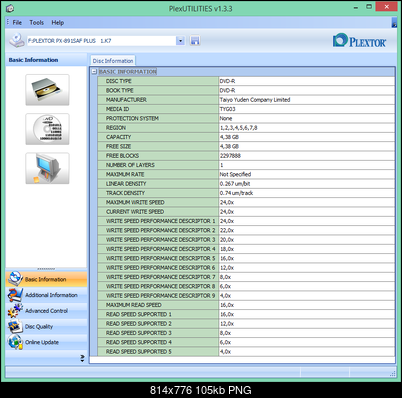The image size is (402, 398).
Task: Switch to the Disc Information tab
Action: pyautogui.click(x=113, y=61)
